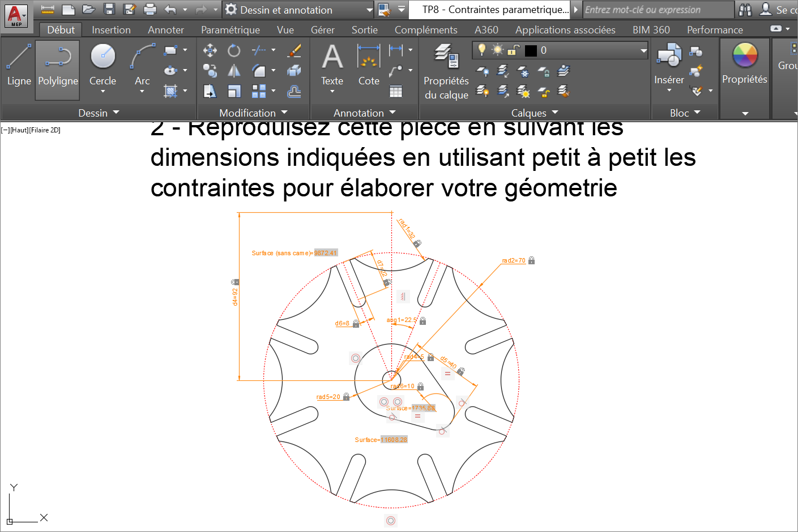Image resolution: width=798 pixels, height=532 pixels.
Task: Switch to the Paramétrique ribbon tab
Action: tap(231, 30)
